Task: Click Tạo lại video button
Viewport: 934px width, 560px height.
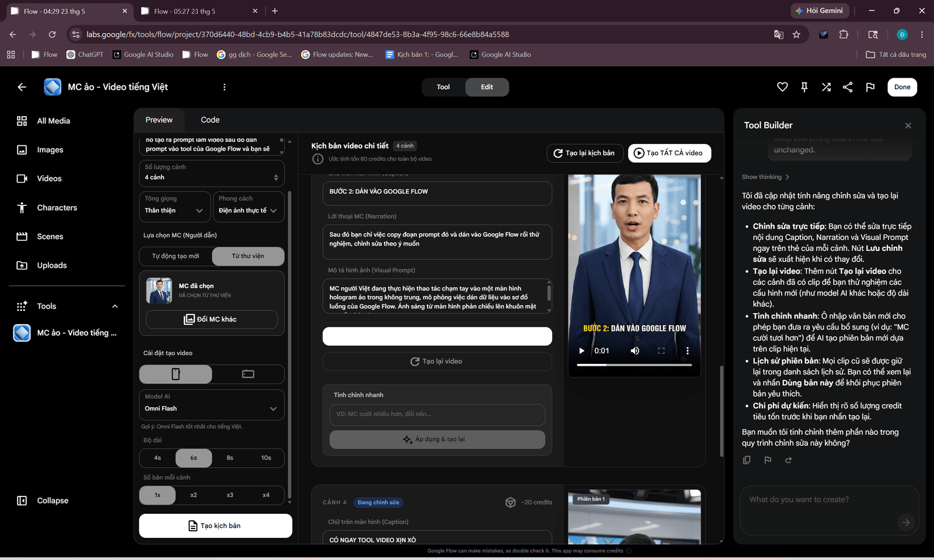Action: click(437, 361)
